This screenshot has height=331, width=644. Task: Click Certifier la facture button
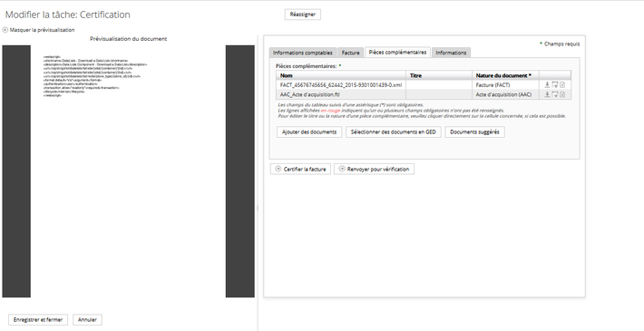click(x=300, y=169)
